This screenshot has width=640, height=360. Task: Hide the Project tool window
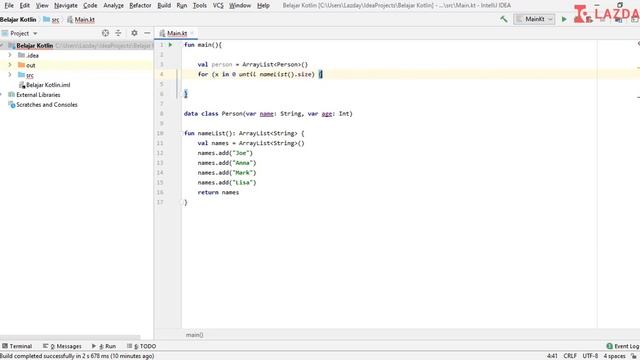click(147, 33)
